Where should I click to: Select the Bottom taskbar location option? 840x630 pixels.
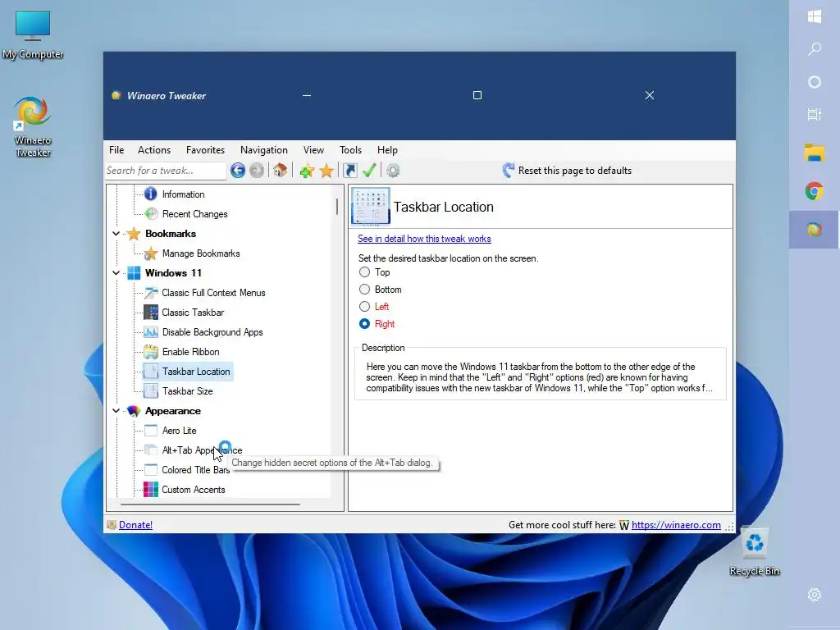(x=364, y=290)
